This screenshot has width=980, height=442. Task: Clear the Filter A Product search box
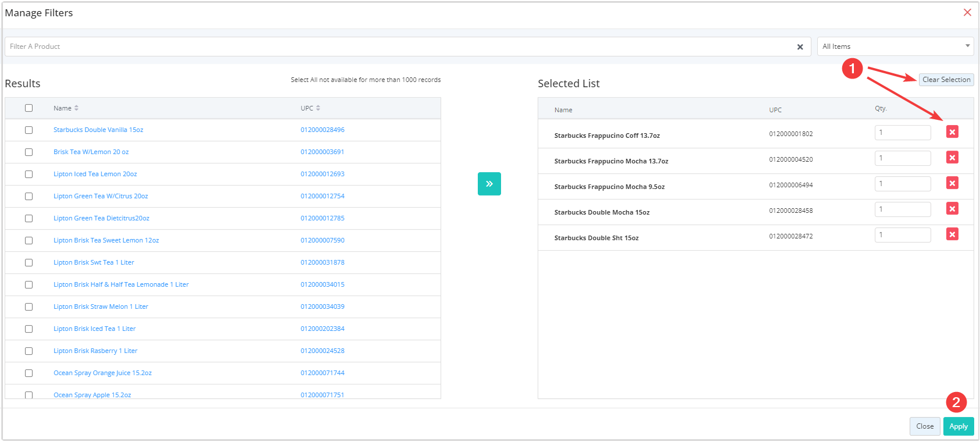[800, 47]
